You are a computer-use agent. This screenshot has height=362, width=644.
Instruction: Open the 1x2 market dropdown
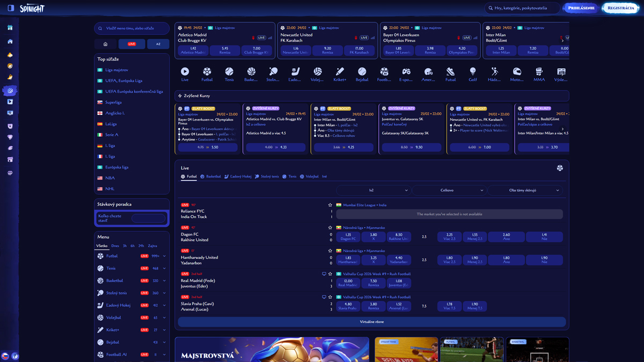[374, 190]
